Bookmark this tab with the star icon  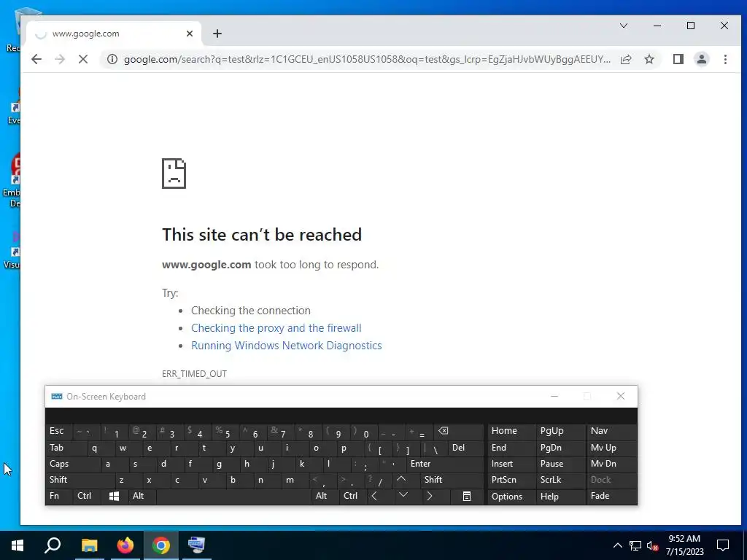click(649, 59)
